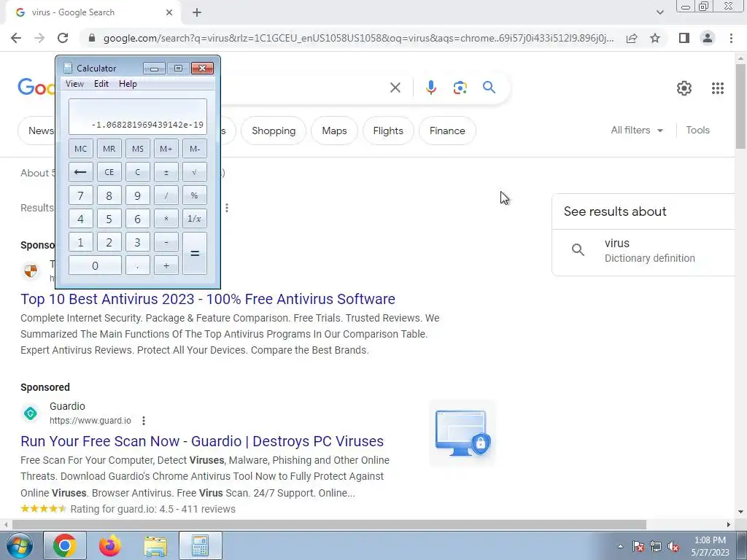Open Google quick settings gear
This screenshot has height=560, width=747.
coord(684,88)
